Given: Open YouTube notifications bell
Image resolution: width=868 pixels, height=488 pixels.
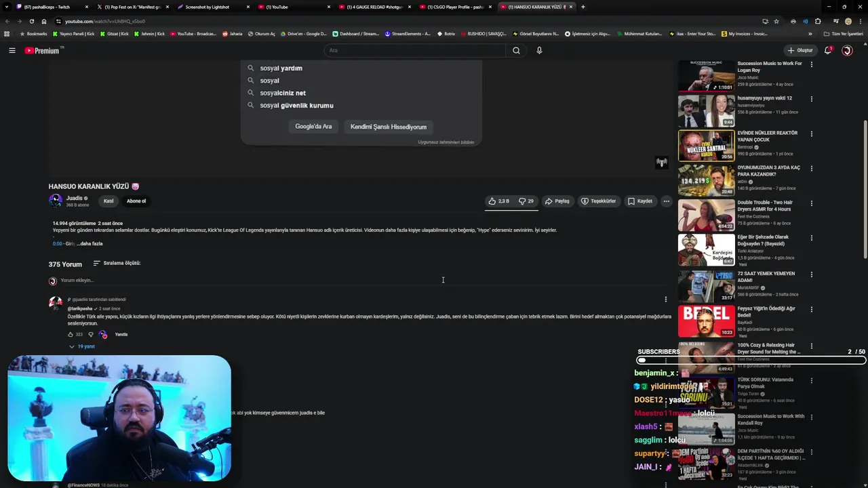Looking at the screenshot, I should click(x=828, y=50).
